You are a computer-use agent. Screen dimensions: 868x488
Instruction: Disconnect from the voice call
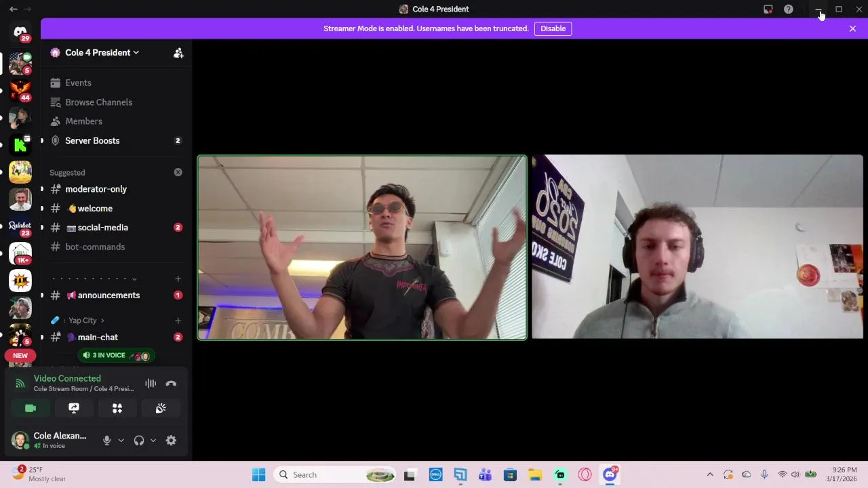[x=171, y=384]
